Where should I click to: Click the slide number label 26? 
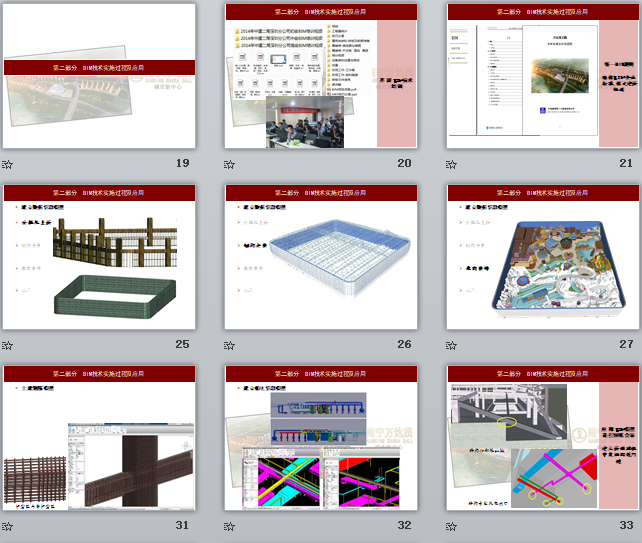pos(404,344)
